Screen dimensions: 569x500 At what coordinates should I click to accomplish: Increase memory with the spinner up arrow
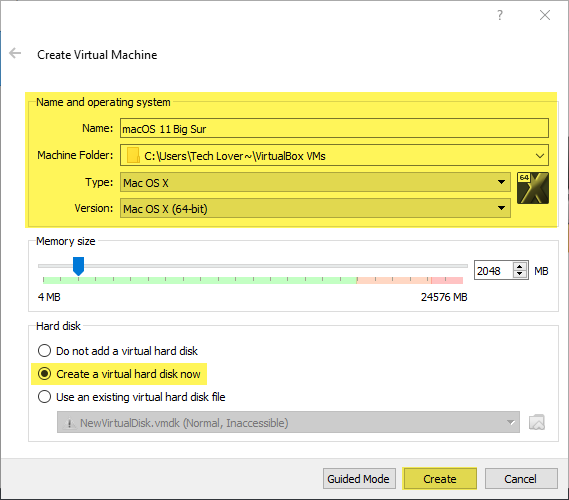click(x=520, y=267)
